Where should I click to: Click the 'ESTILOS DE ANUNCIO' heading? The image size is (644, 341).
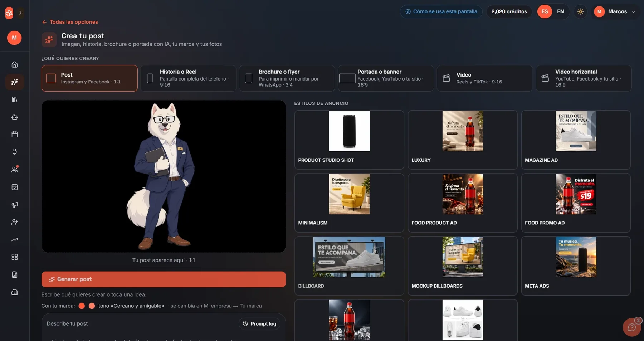tap(321, 103)
